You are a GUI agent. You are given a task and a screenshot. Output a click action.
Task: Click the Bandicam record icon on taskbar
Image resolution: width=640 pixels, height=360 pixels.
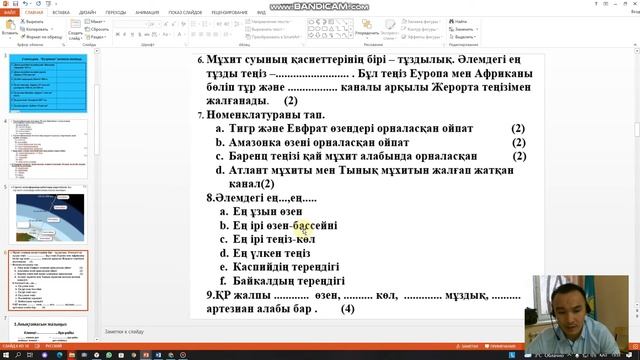(183, 355)
